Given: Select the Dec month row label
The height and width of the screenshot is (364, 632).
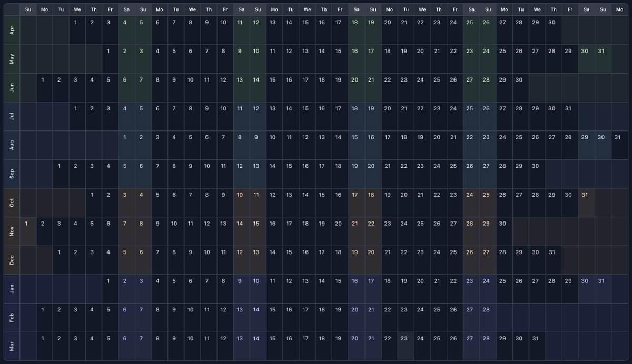Looking at the screenshot, I should pyautogui.click(x=12, y=260).
